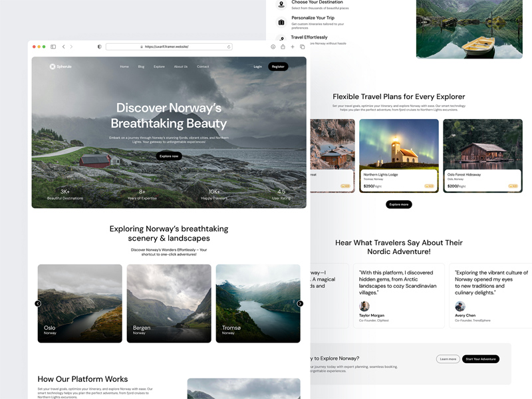
Task: Open the Northern Lights Lodge card
Action: [x=399, y=156]
